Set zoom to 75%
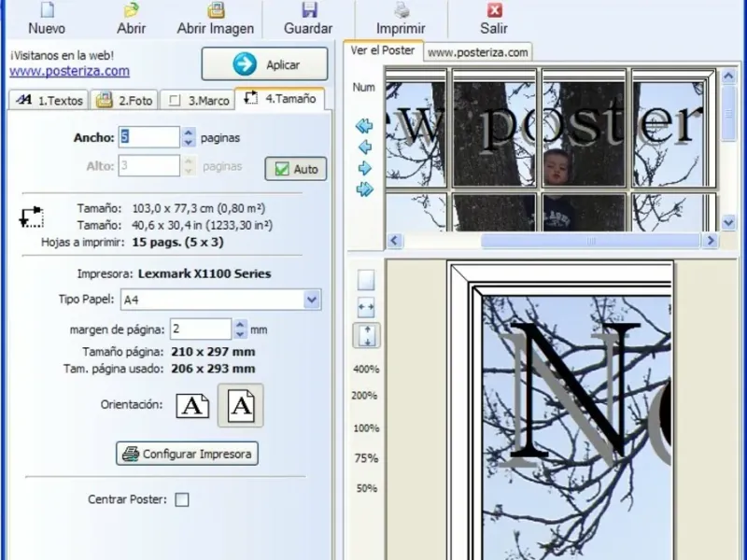 pyautogui.click(x=366, y=458)
